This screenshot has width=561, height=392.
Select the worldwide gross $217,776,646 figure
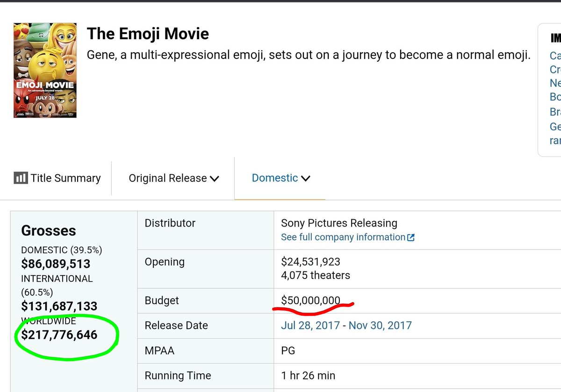(59, 335)
